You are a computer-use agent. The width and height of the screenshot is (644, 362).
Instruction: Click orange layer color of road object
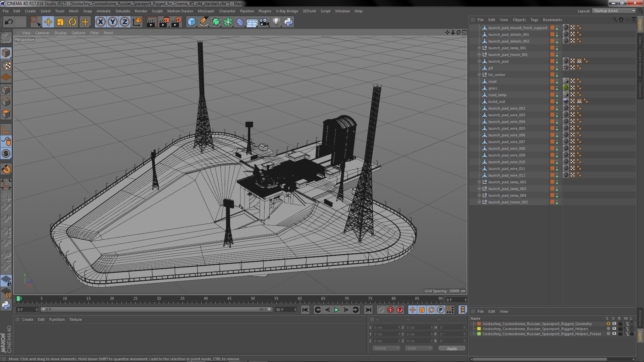pyautogui.click(x=552, y=81)
